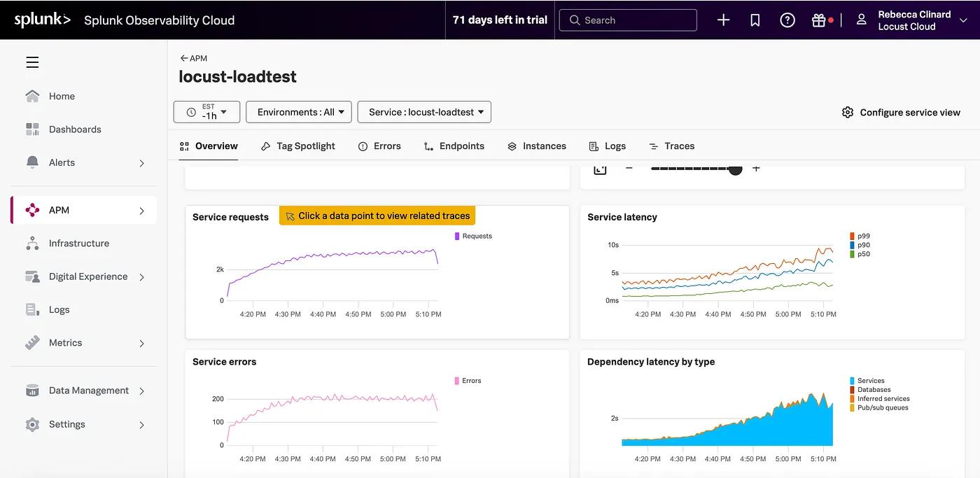Open the Service: locust-loadtest selector
Screen dimensions: 980x478
pyautogui.click(x=423, y=111)
